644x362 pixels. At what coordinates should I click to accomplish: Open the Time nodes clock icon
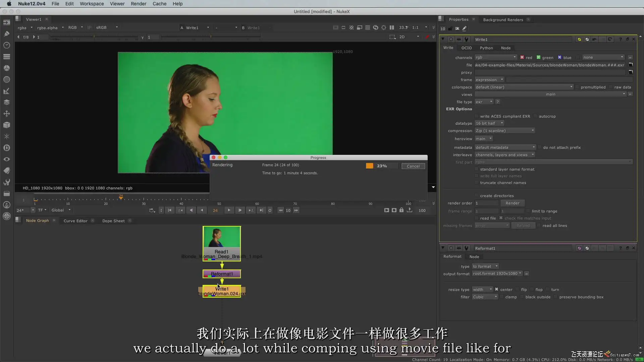click(7, 45)
